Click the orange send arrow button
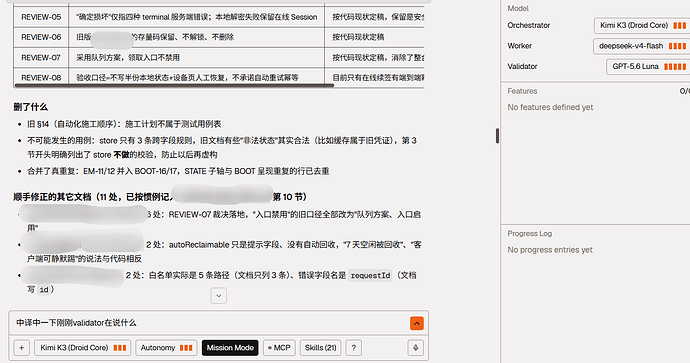The image size is (690, 363). (416, 323)
